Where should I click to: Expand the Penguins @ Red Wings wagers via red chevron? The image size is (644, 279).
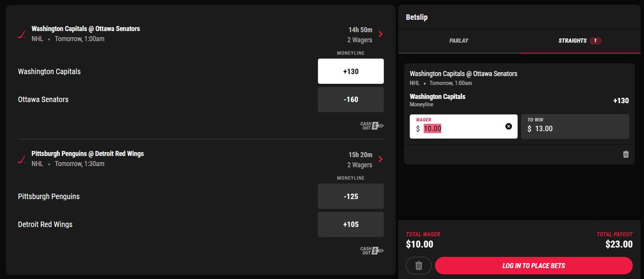(x=380, y=159)
